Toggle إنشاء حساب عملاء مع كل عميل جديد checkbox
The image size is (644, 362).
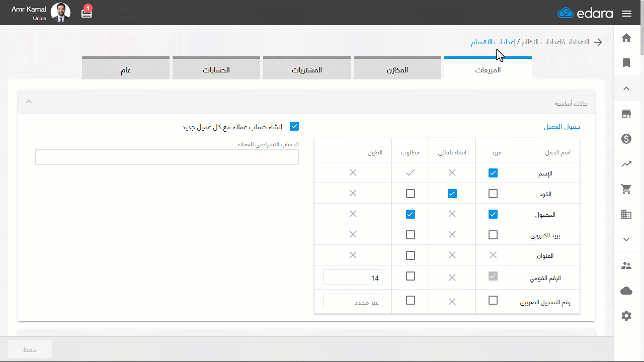(294, 127)
